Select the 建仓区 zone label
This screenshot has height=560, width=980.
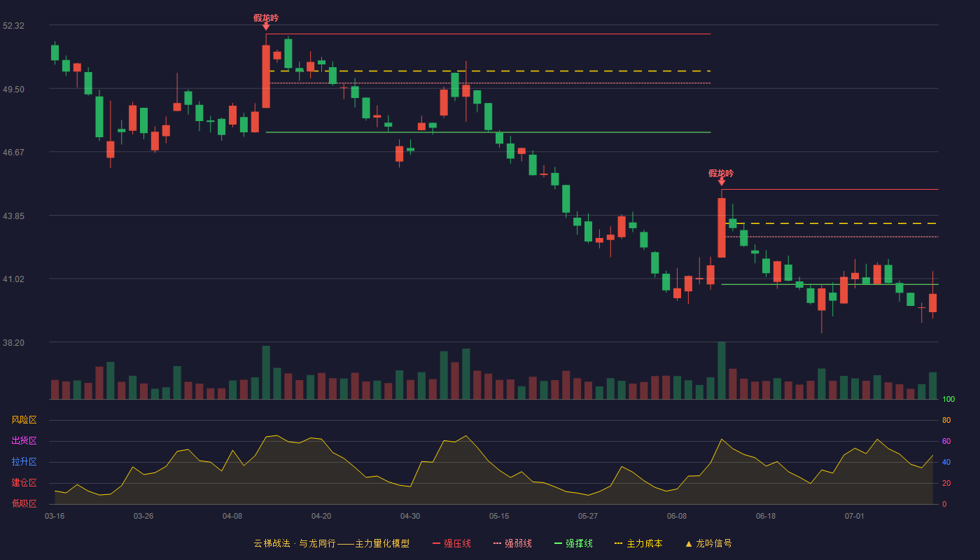(24, 483)
